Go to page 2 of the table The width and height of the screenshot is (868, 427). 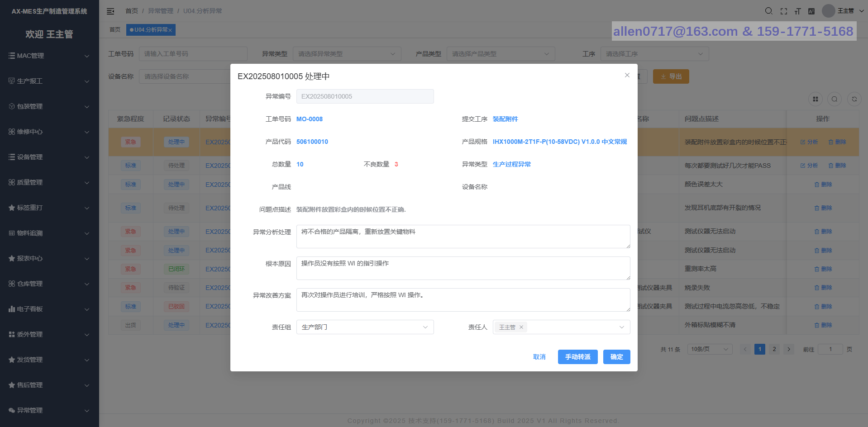click(774, 349)
